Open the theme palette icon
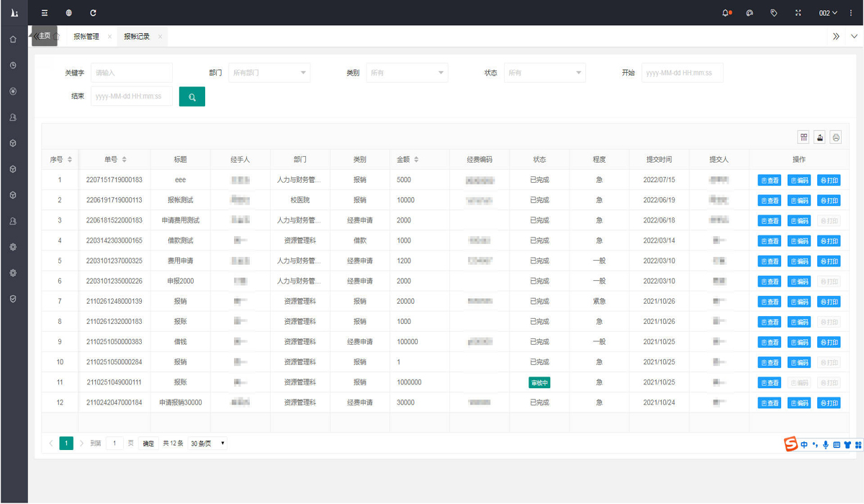Image resolution: width=864 pixels, height=504 pixels. coord(750,13)
